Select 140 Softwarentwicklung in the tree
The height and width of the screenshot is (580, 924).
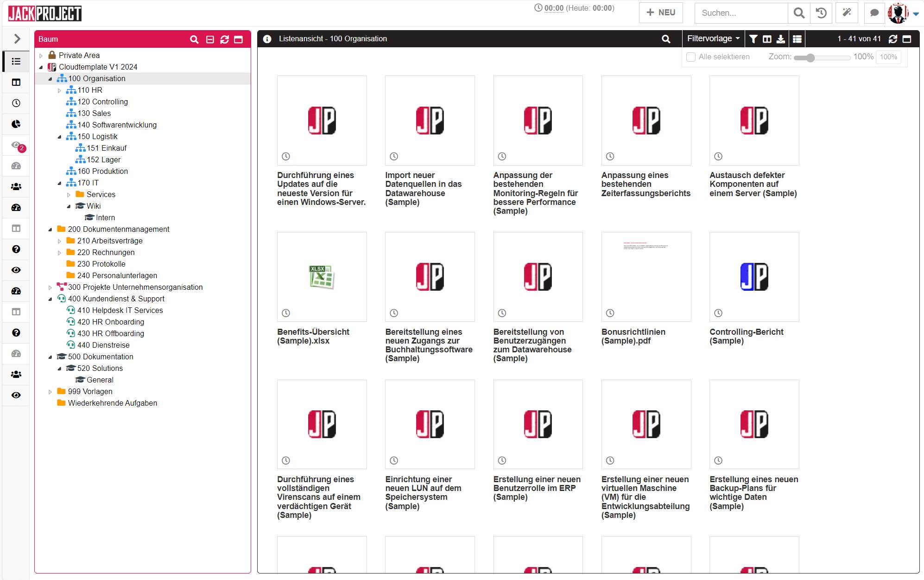[117, 125]
